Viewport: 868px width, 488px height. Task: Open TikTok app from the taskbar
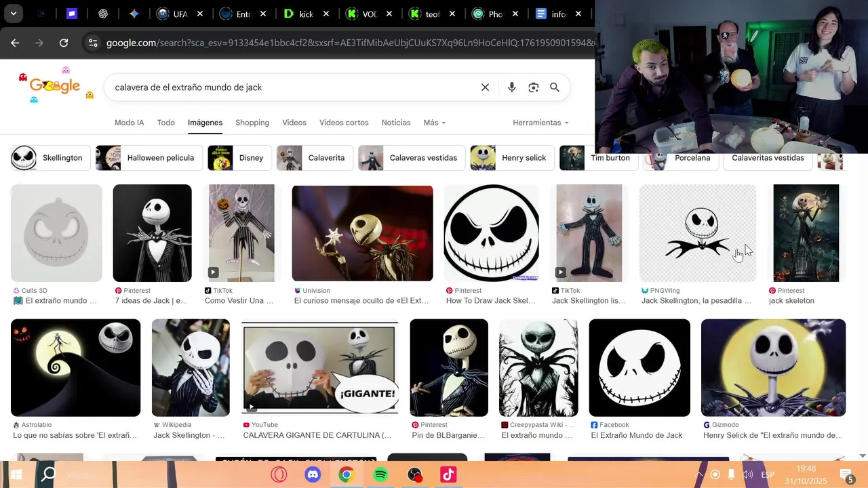coord(448,475)
